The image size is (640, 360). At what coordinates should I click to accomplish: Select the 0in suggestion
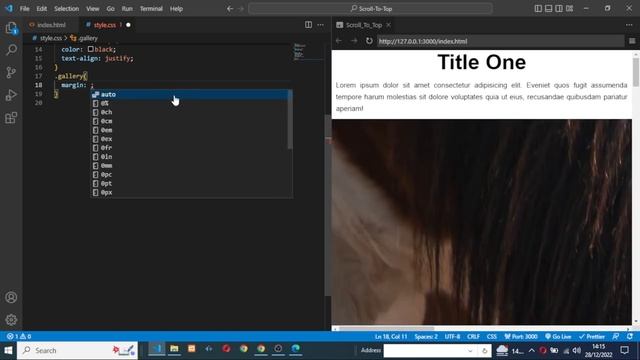tap(189, 157)
